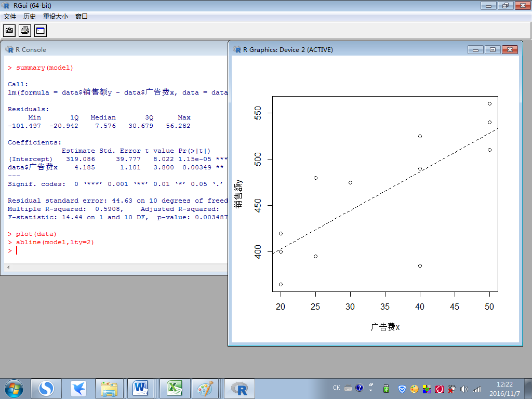Click the x-axis tick label 35

coord(385,307)
